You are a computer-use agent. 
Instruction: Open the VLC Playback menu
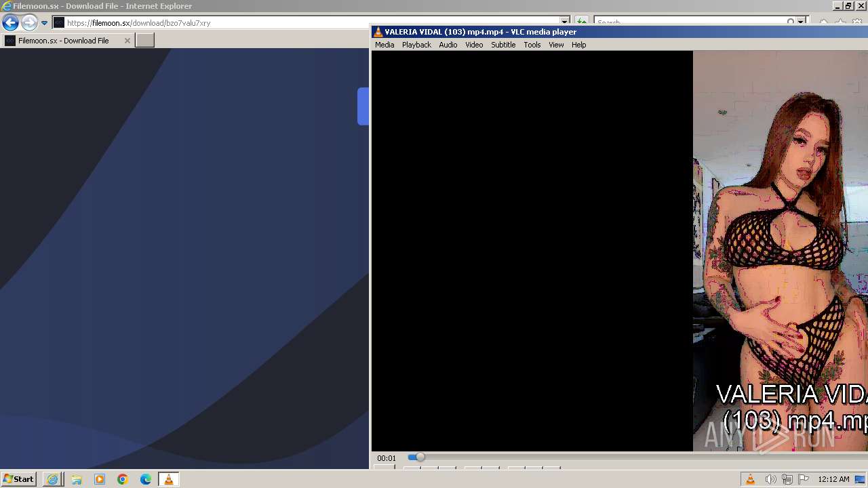(x=416, y=45)
